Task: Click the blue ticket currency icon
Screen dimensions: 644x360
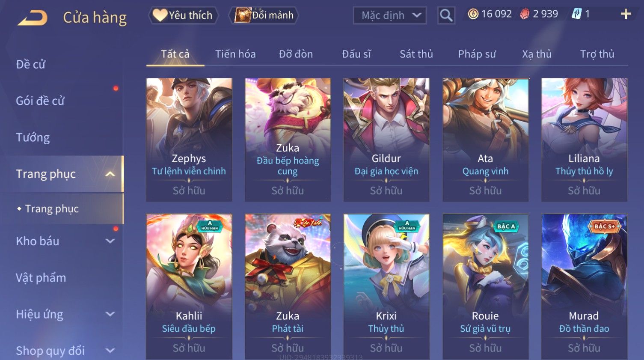Action: [577, 14]
